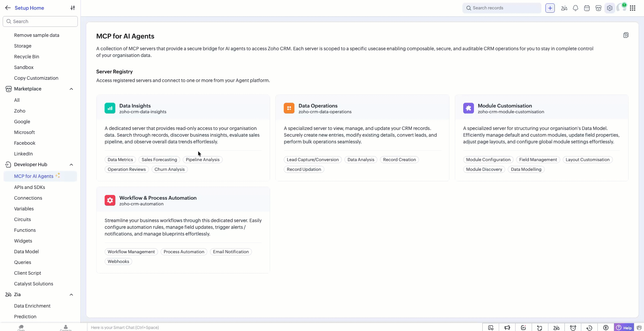This screenshot has height=331, width=644.
Task: Click the Sales Forecasting tag
Action: (159, 160)
